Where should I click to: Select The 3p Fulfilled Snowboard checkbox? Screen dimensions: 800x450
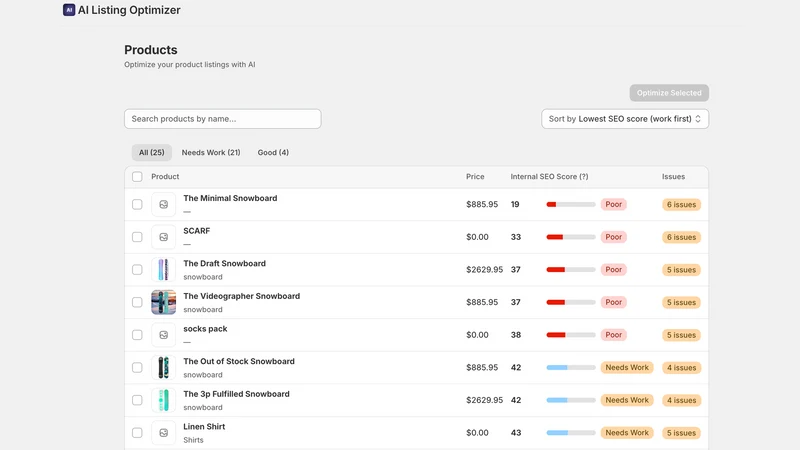[137, 401]
